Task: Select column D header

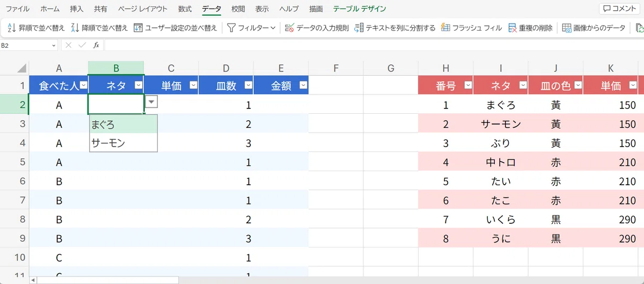Action: tap(226, 68)
